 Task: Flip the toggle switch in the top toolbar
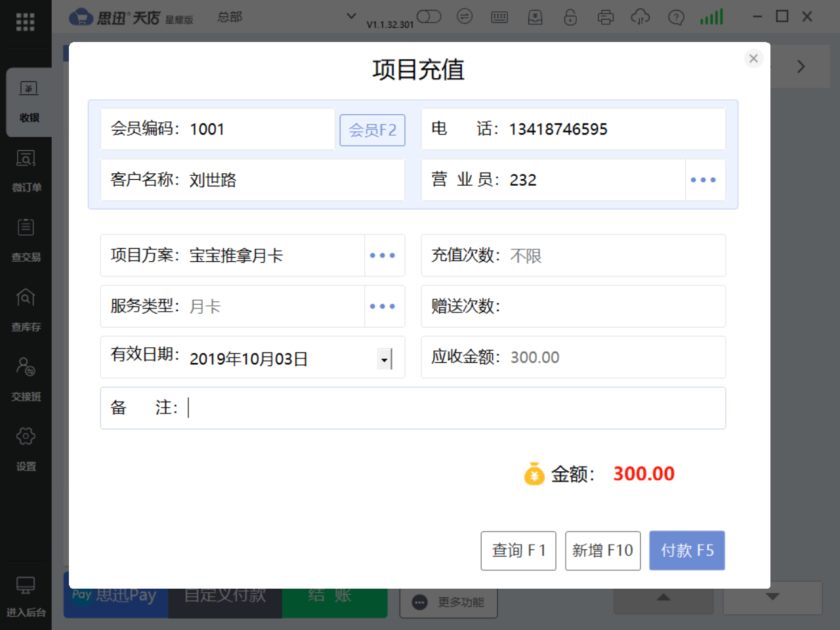click(x=429, y=16)
